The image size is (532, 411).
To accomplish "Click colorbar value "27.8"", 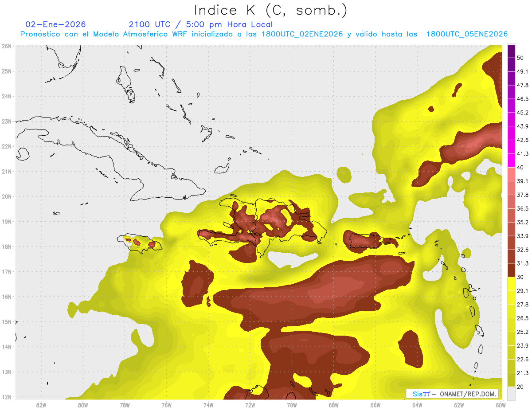I will click(x=523, y=305).
